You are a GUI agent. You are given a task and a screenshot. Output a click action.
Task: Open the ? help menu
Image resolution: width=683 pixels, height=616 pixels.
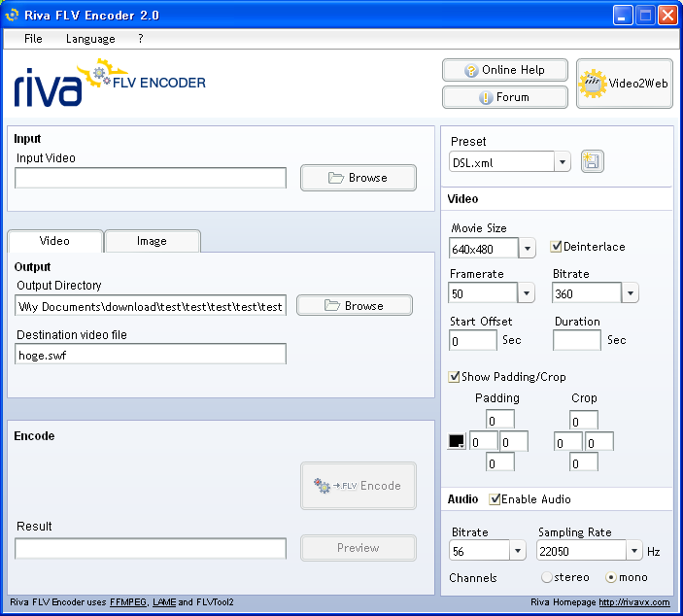140,39
